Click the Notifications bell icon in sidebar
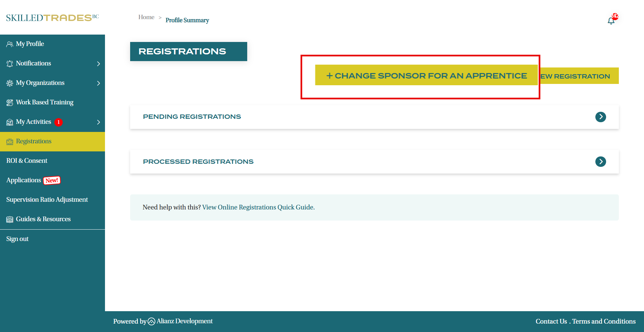This screenshot has height=332, width=644. tap(10, 64)
